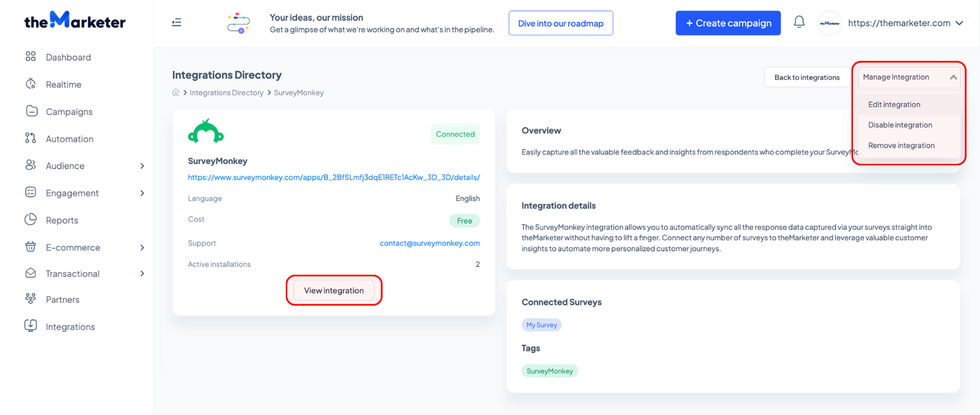The image size is (980, 415).
Task: Click the SurveyMonkey logo
Action: pyautogui.click(x=205, y=131)
